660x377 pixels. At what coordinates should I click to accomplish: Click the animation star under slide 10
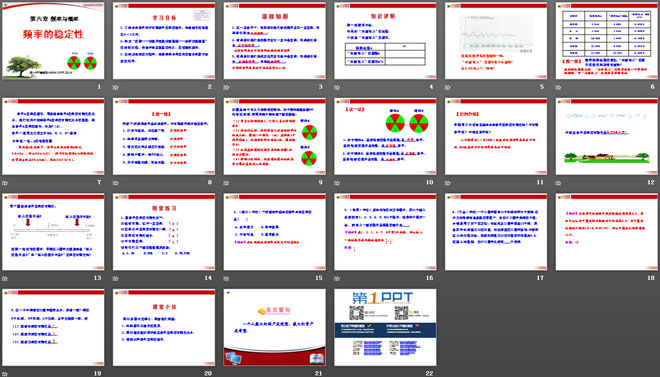tap(337, 183)
